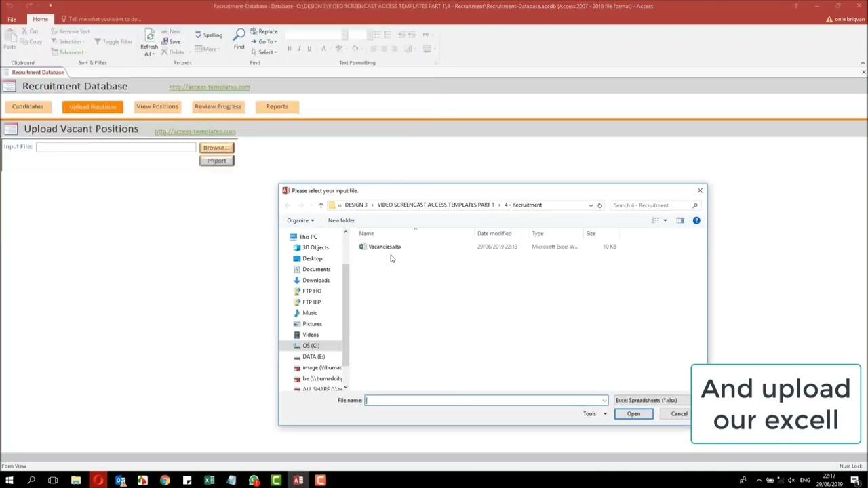Open the View Positions section
This screenshot has width=868, height=488.
pyautogui.click(x=157, y=106)
